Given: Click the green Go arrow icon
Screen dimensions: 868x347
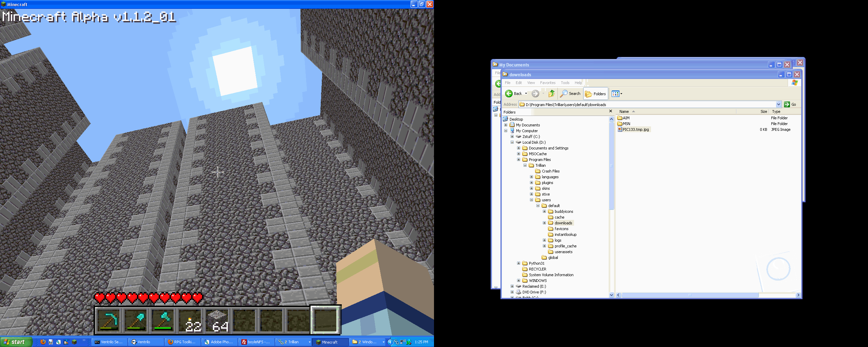Looking at the screenshot, I should (x=787, y=104).
